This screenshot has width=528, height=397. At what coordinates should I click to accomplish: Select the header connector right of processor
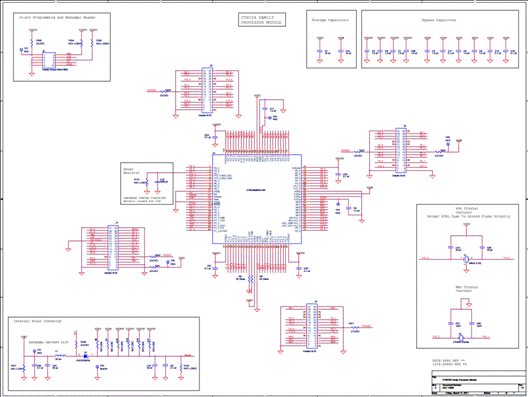coord(401,150)
